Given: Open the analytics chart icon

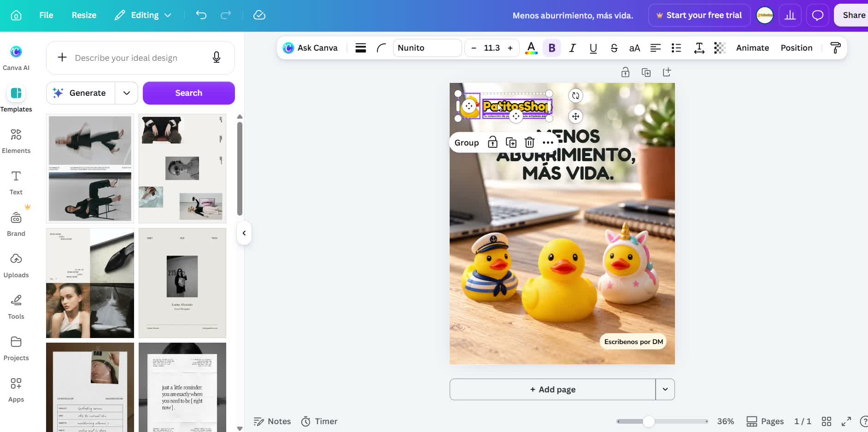Looking at the screenshot, I should (x=790, y=15).
